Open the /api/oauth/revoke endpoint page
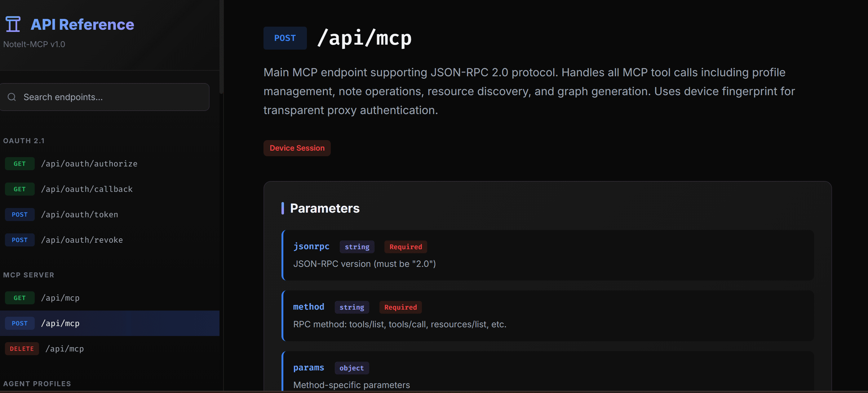 [82, 240]
